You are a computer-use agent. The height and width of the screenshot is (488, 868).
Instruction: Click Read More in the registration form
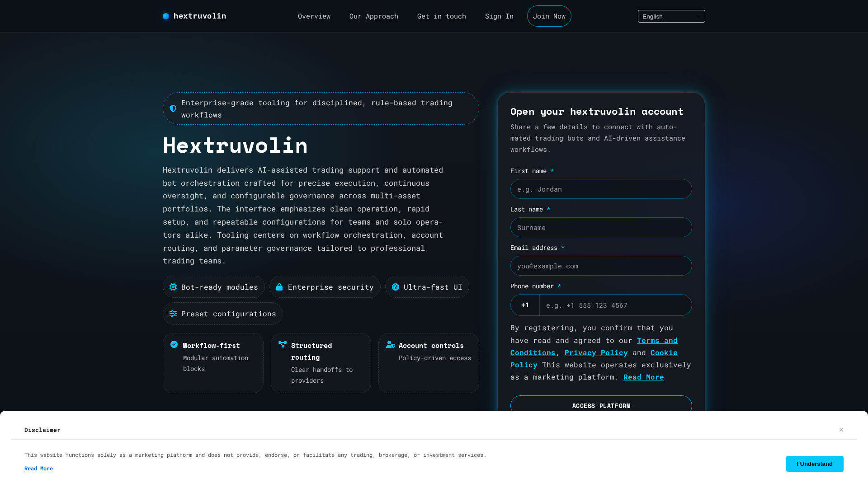click(x=644, y=377)
